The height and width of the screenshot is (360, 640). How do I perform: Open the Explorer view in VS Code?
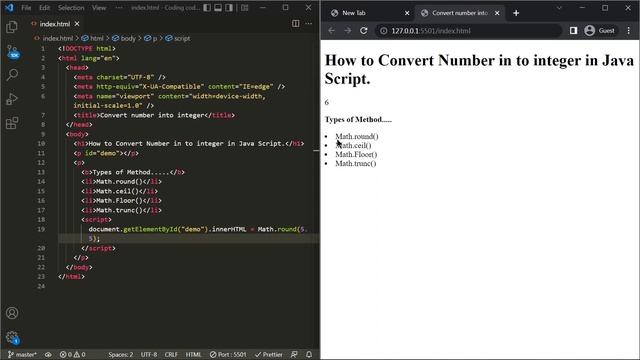pyautogui.click(x=12, y=27)
